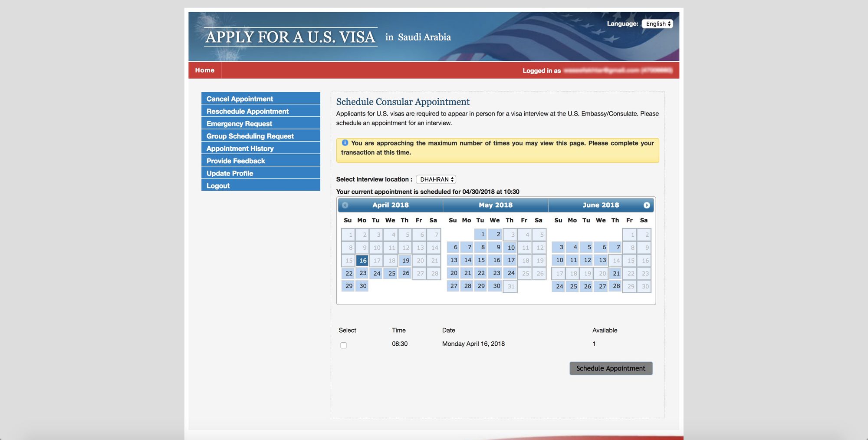Click the Schedule Appointment button
Image resolution: width=868 pixels, height=440 pixels.
[611, 368]
